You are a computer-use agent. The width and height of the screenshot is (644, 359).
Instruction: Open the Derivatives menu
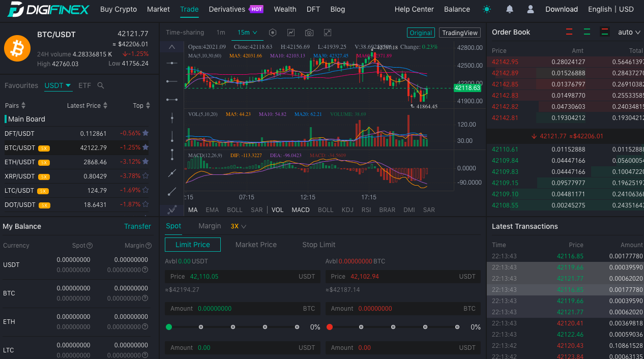[227, 9]
